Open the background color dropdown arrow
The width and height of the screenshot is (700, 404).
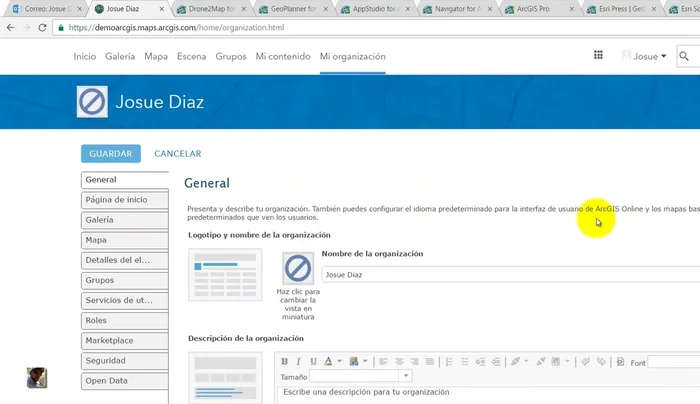coord(365,361)
